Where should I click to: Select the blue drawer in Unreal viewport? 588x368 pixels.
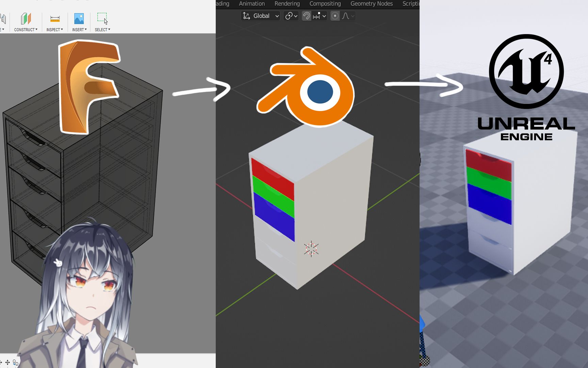(490, 204)
